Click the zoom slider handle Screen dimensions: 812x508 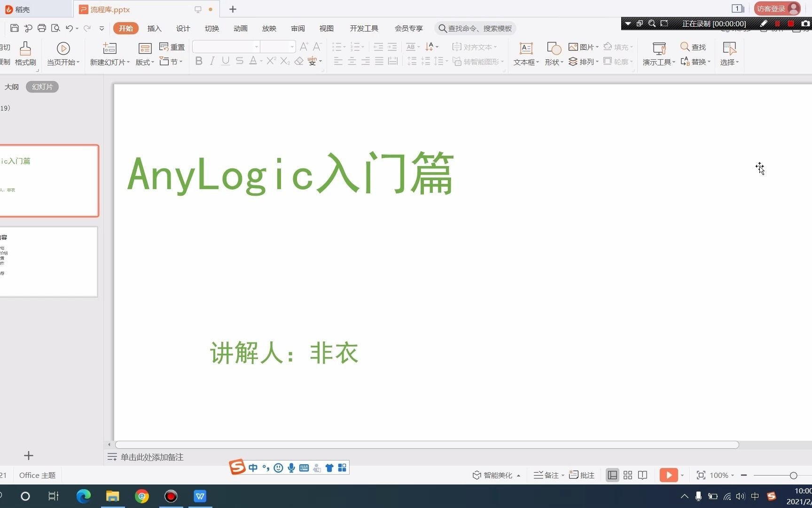click(794, 476)
